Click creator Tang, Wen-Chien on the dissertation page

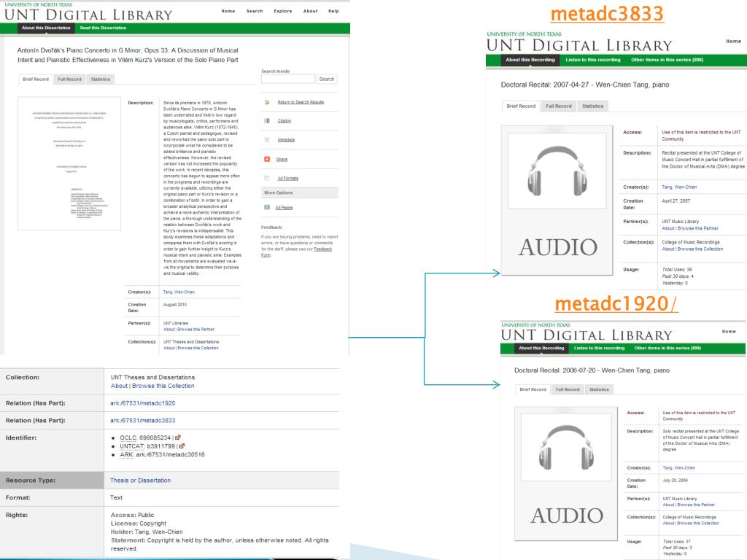(179, 292)
